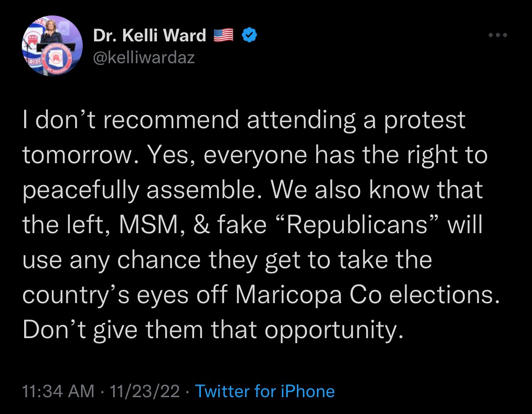Open Dr. Kelli Ward's profile picture

coord(52,46)
